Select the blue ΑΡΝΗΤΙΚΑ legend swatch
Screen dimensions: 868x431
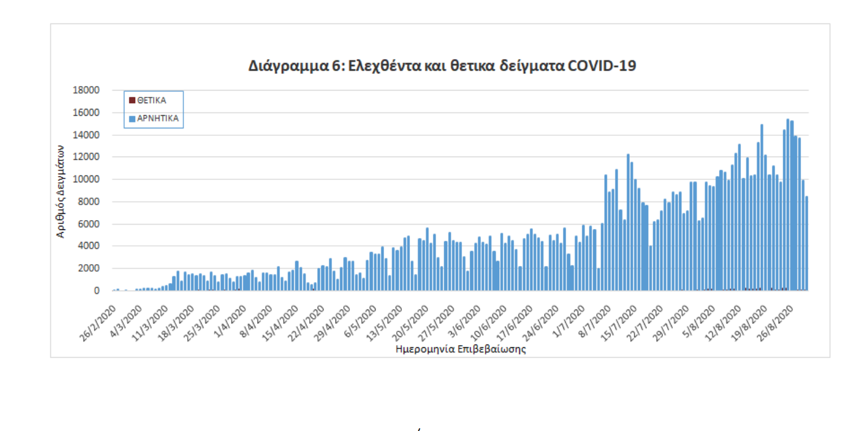[132, 119]
